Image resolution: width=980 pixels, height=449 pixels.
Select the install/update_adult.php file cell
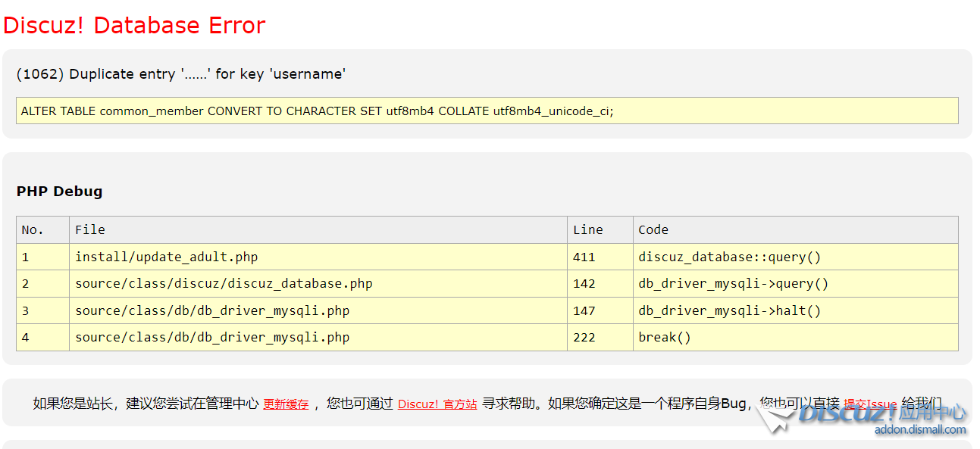tap(166, 257)
